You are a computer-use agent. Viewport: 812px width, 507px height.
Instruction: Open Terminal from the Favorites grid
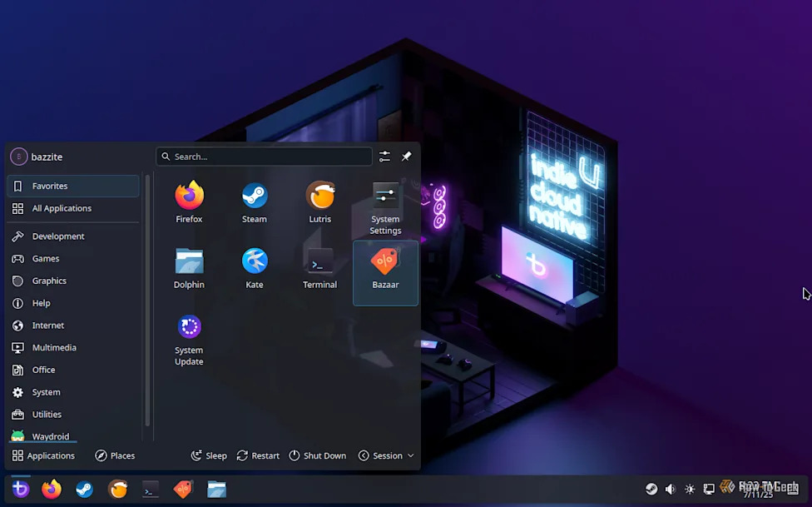(319, 269)
